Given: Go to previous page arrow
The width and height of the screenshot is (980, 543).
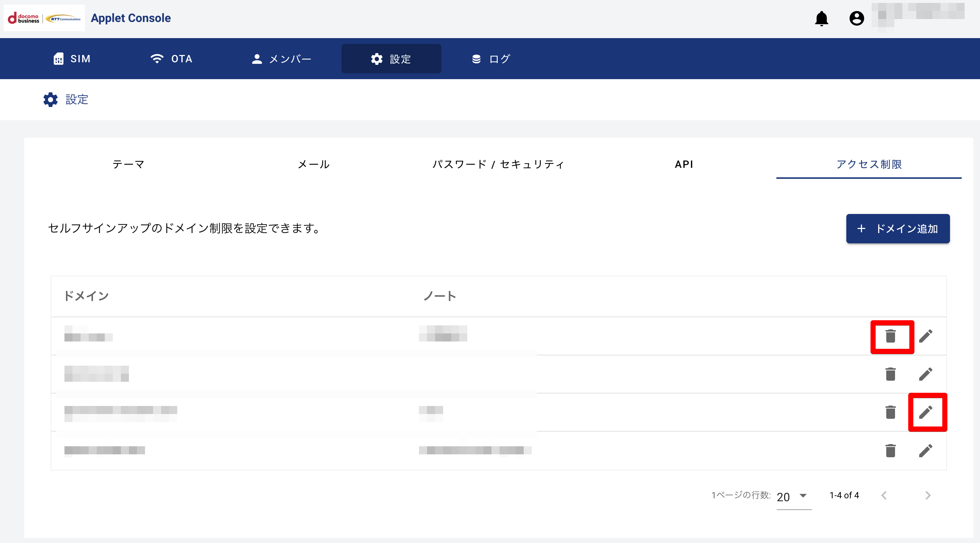Looking at the screenshot, I should click(884, 495).
